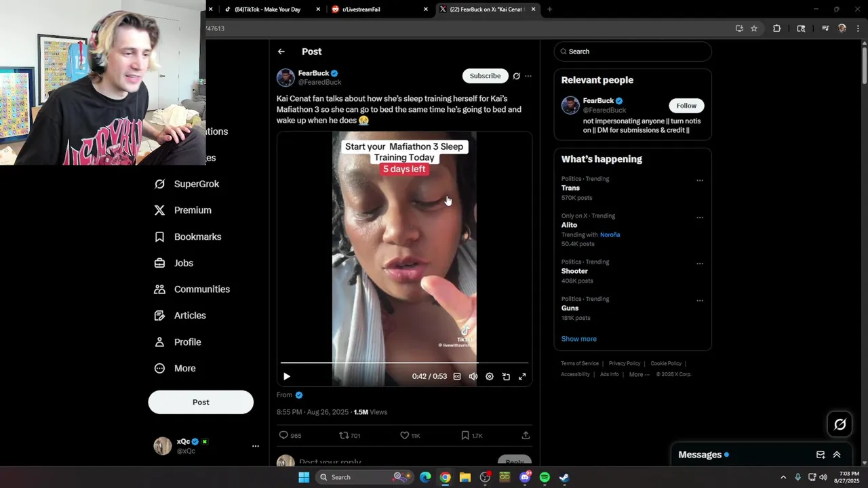Open Premium in sidebar
Image resolution: width=868 pixels, height=488 pixels.
(183, 210)
